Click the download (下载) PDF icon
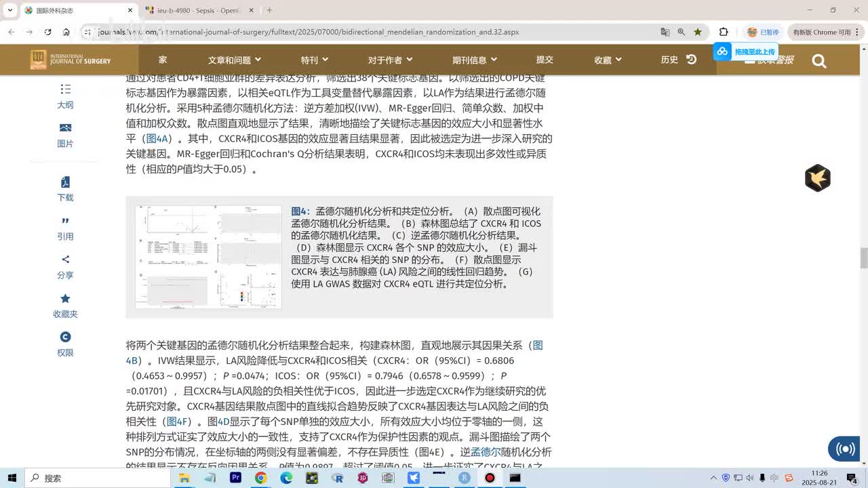Image resolution: width=868 pixels, height=488 pixels. [65, 189]
